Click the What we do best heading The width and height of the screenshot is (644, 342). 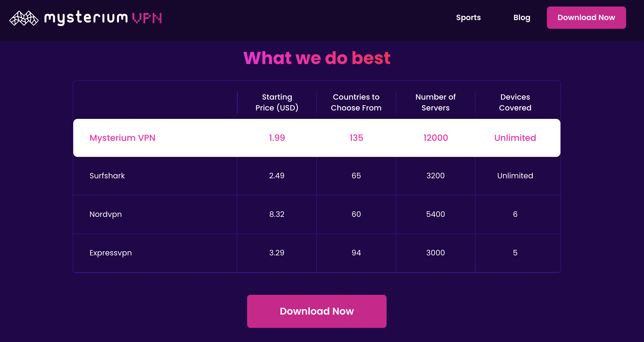317,58
